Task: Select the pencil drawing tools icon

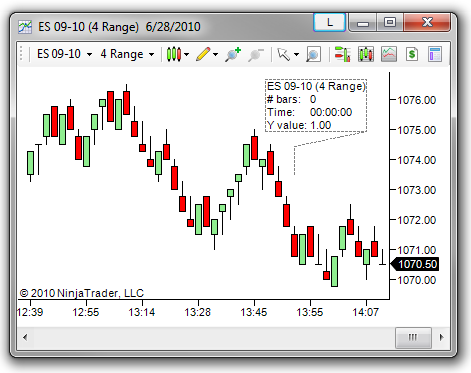Action: (x=203, y=54)
